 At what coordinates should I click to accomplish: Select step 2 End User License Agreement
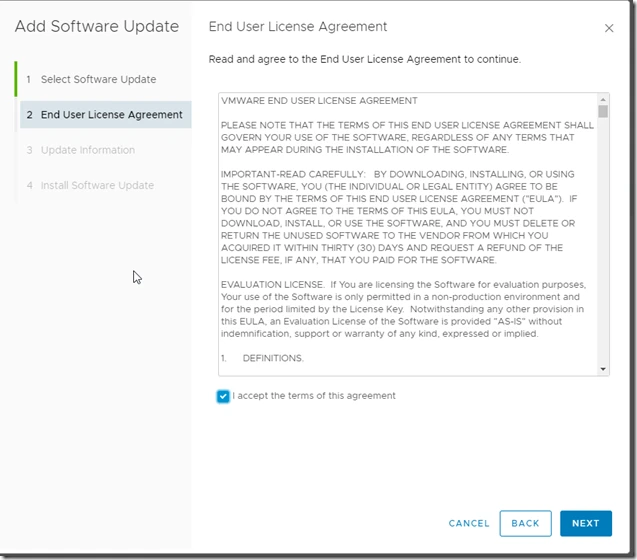106,115
